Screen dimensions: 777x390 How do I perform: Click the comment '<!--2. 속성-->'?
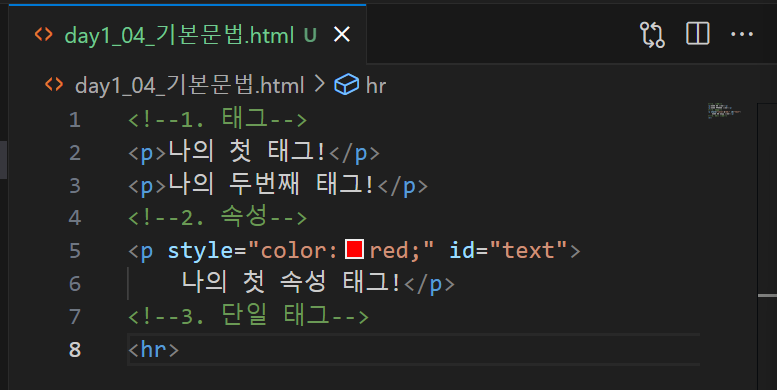point(218,217)
